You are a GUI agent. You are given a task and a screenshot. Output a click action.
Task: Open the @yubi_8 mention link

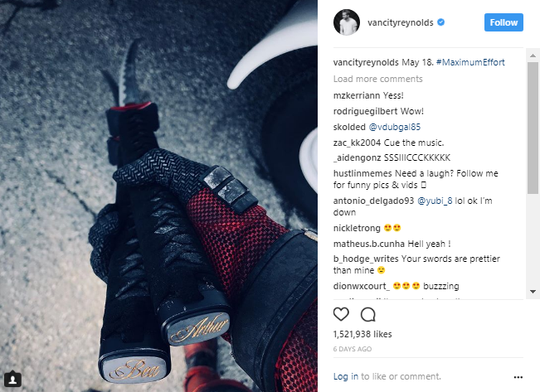click(x=435, y=201)
